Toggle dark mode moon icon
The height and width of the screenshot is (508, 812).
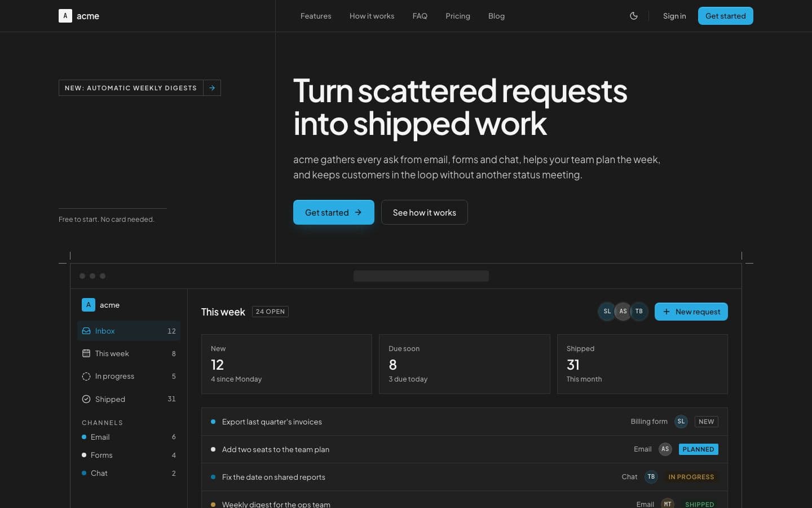(x=634, y=16)
